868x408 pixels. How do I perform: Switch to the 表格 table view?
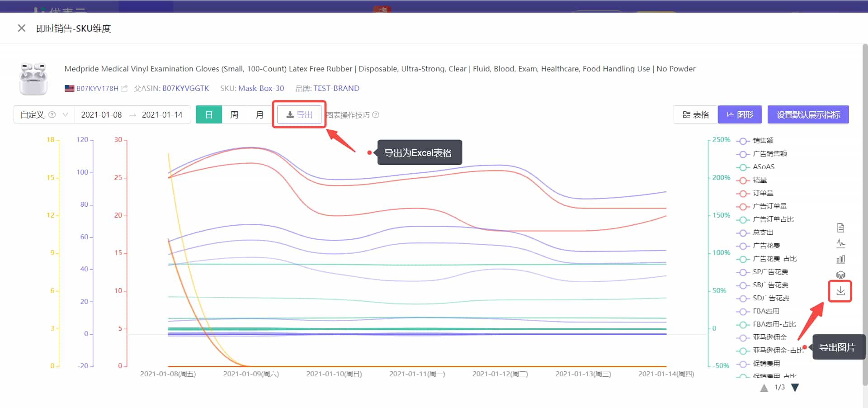pos(696,115)
